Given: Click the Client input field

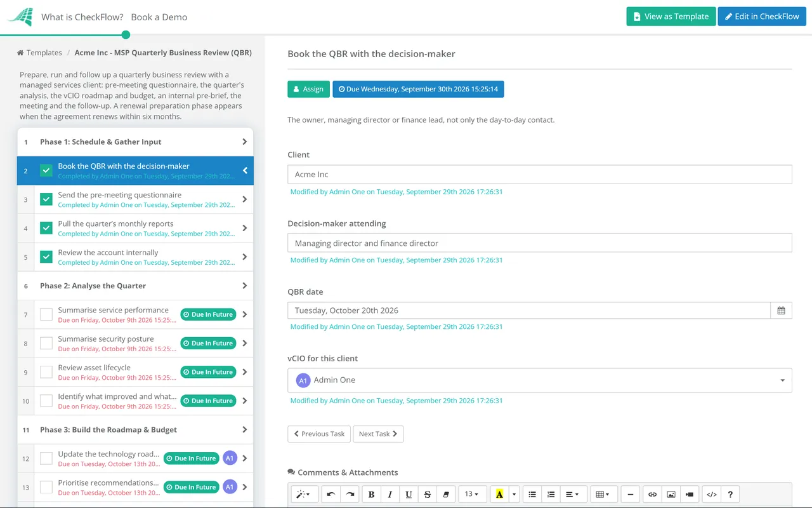Looking at the screenshot, I should [x=540, y=175].
